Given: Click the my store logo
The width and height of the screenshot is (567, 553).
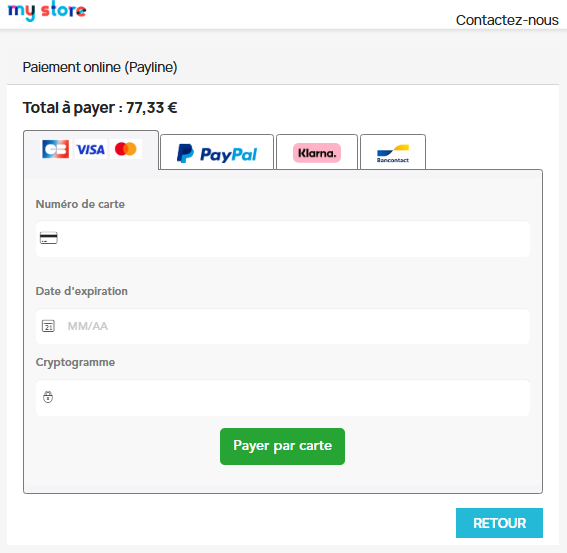Looking at the screenshot, I should [47, 10].
